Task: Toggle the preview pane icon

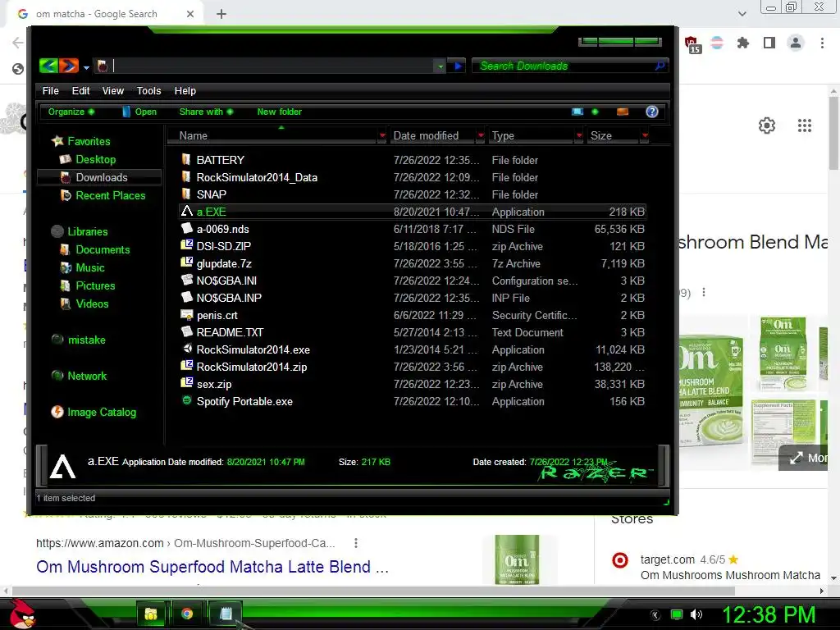Action: click(623, 112)
